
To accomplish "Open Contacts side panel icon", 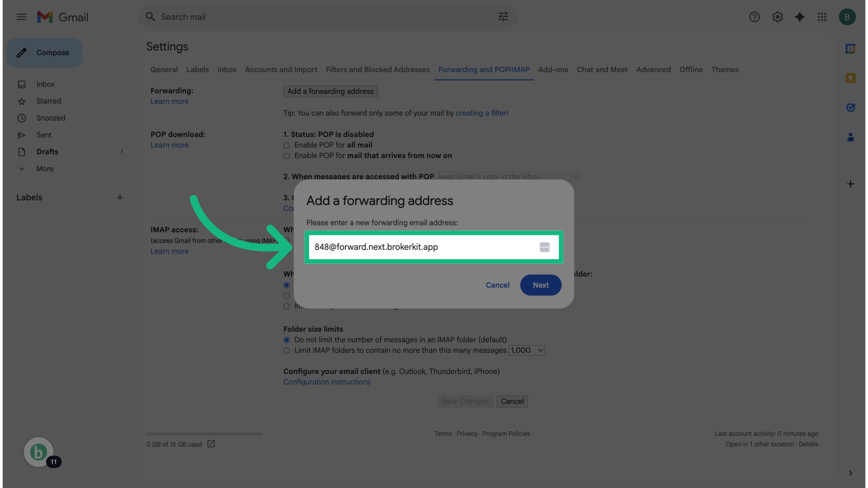I will tap(850, 137).
